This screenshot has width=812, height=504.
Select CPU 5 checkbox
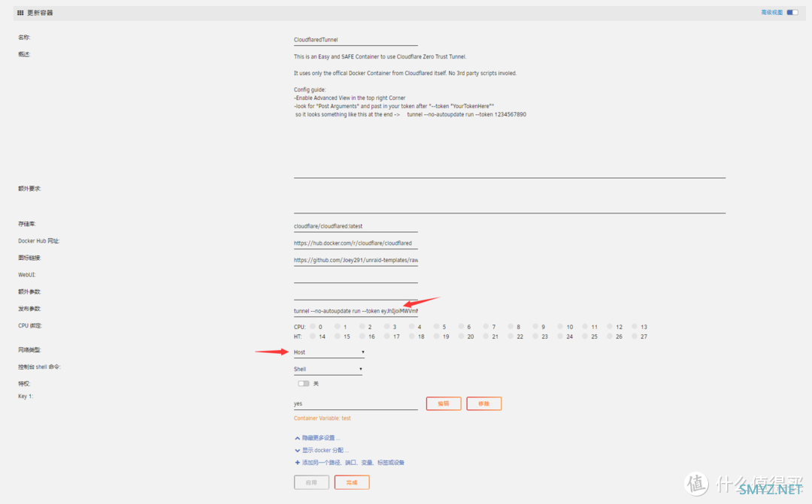(437, 327)
